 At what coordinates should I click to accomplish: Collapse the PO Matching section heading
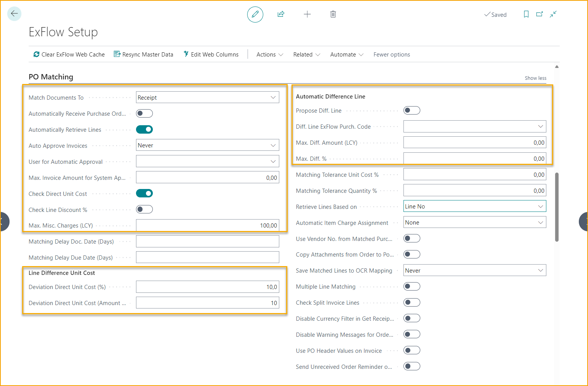point(51,77)
